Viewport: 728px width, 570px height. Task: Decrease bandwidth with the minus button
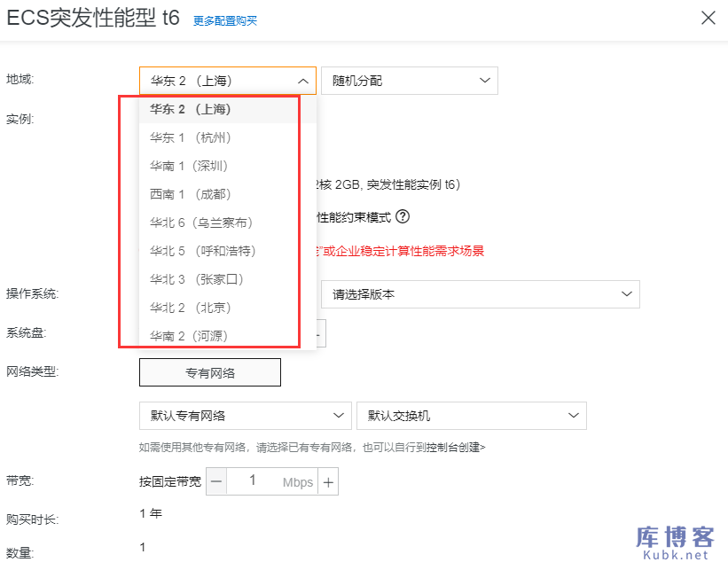pyautogui.click(x=216, y=482)
